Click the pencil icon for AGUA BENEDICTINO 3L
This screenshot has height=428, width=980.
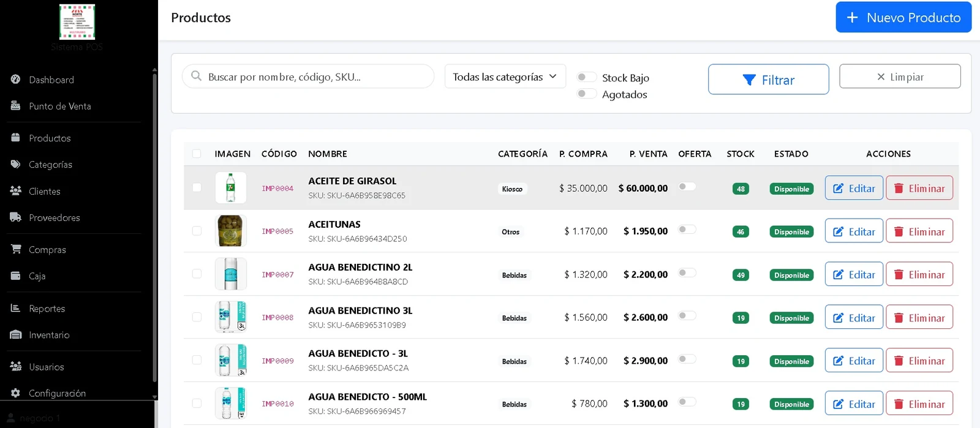pos(838,318)
